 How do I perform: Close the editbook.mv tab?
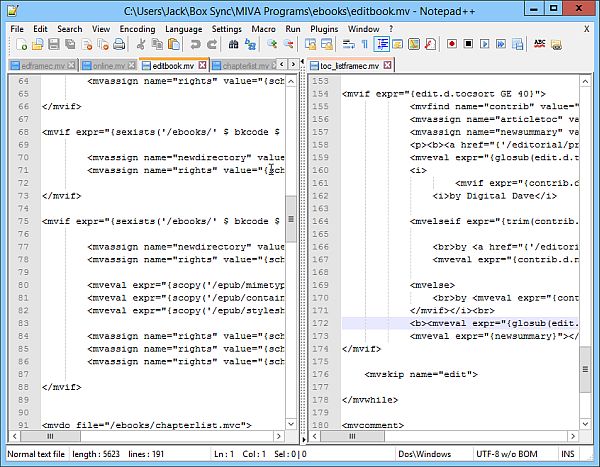click(x=202, y=65)
